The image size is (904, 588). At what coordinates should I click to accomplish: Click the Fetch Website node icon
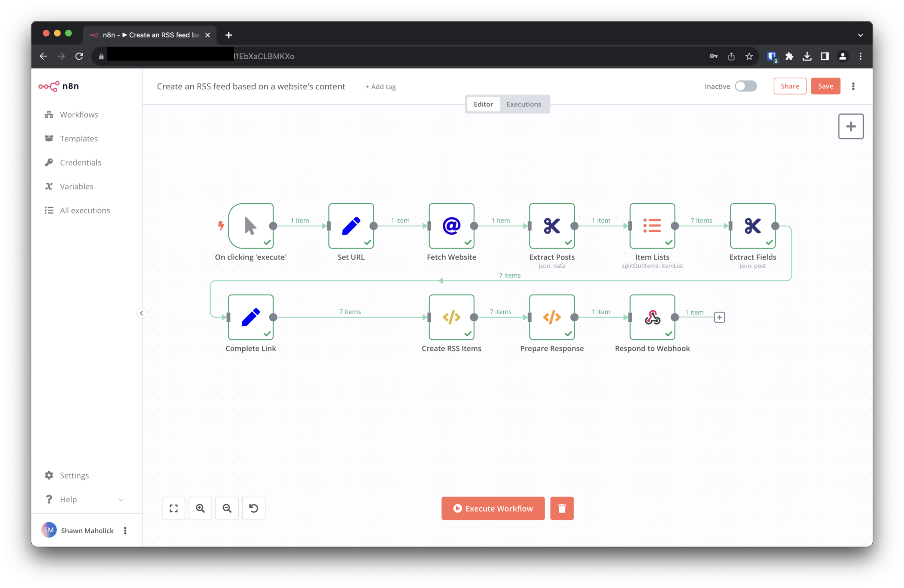pos(451,226)
